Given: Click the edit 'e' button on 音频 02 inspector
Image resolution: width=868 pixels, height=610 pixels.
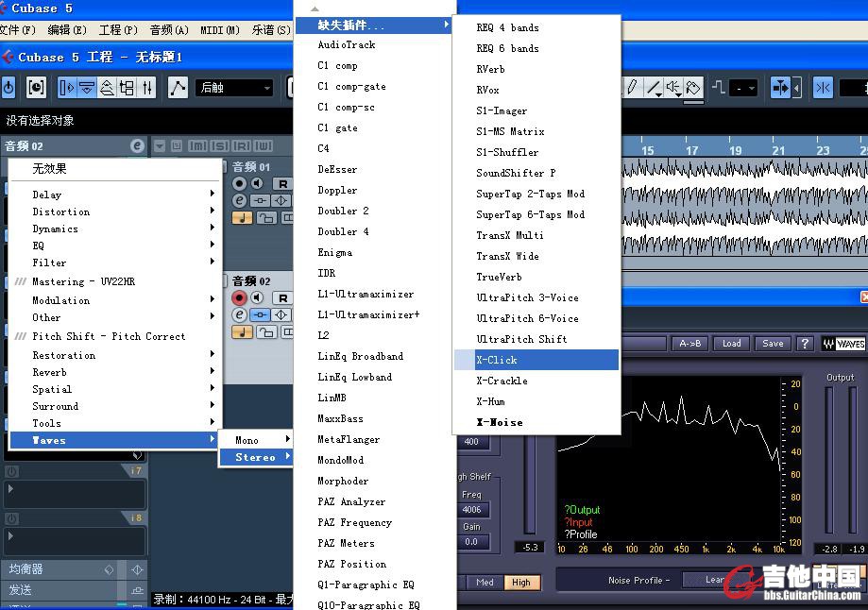Looking at the screenshot, I should [x=137, y=145].
